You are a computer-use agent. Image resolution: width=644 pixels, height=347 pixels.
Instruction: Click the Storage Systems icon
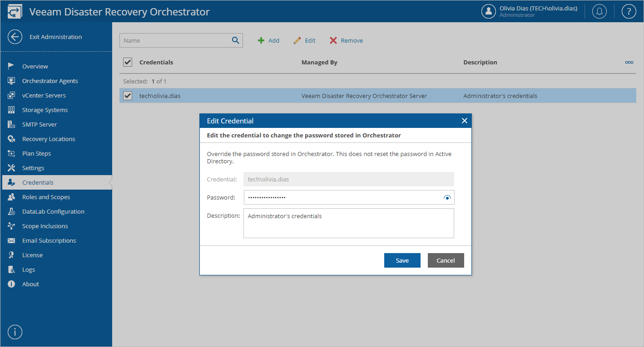tap(11, 110)
